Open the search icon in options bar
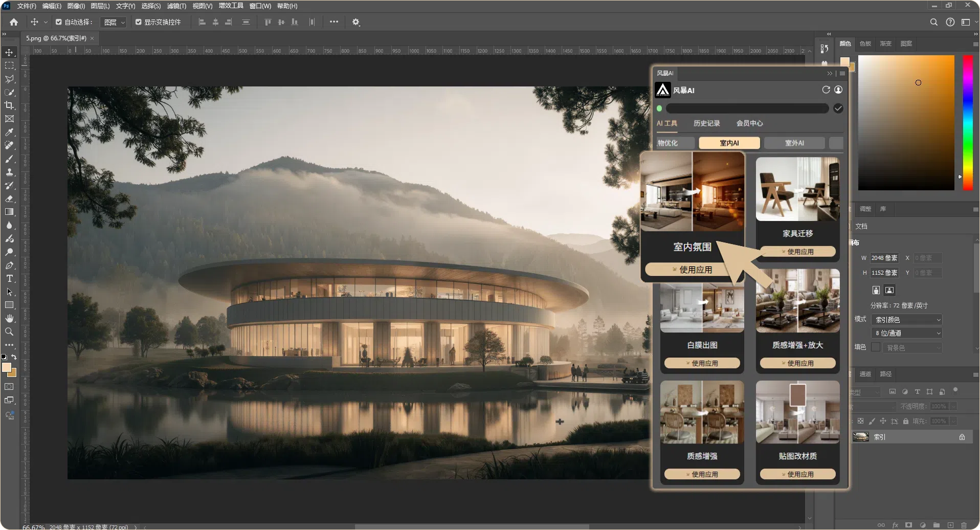Viewport: 980px width, 530px height. click(x=933, y=22)
